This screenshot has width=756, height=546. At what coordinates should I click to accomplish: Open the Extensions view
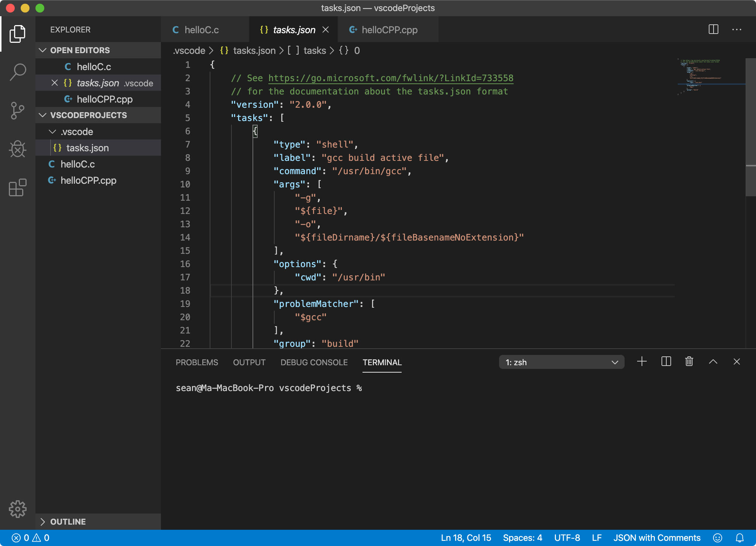pyautogui.click(x=18, y=188)
